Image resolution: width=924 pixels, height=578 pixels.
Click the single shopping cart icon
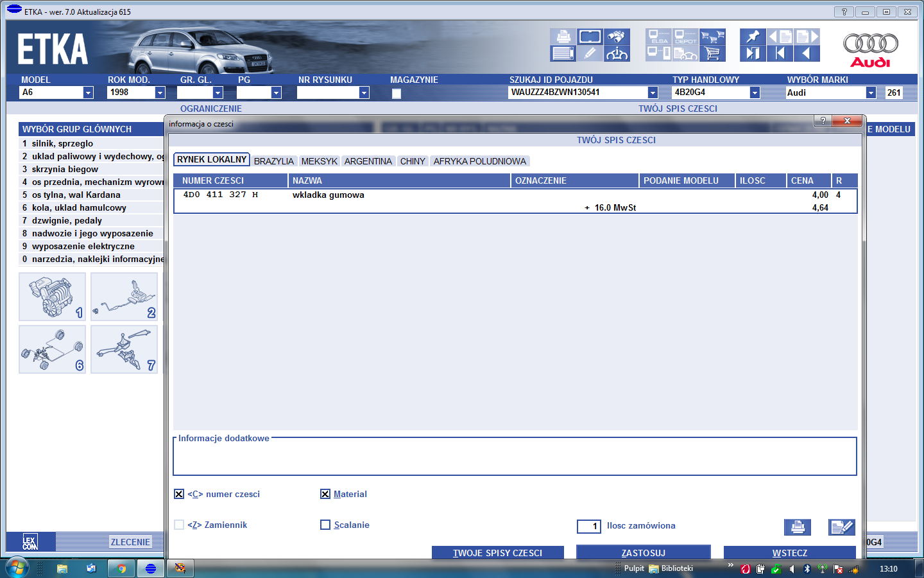click(712, 53)
